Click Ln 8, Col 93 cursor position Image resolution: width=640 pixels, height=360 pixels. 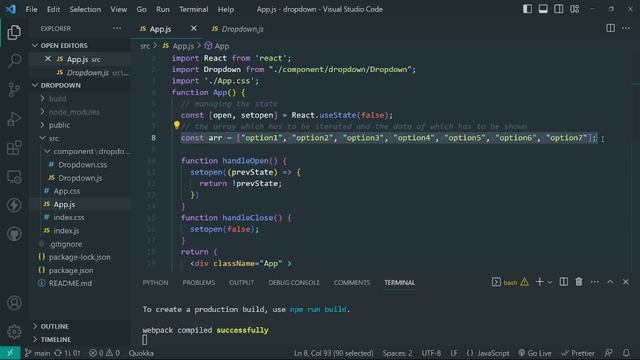[333, 353]
